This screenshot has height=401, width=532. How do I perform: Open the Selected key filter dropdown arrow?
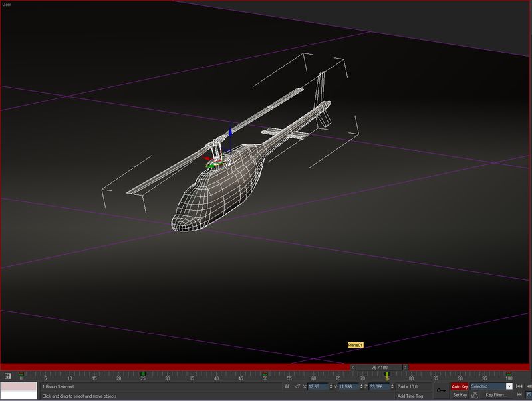[x=509, y=386]
